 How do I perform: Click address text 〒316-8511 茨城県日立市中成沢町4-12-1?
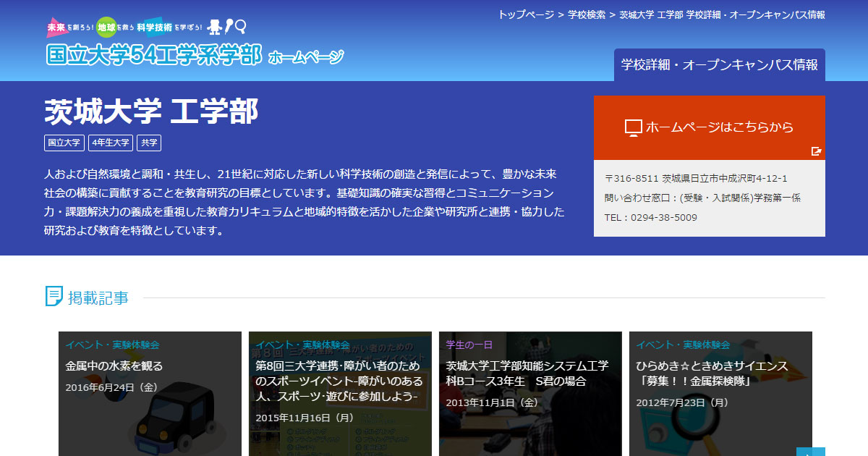point(696,178)
